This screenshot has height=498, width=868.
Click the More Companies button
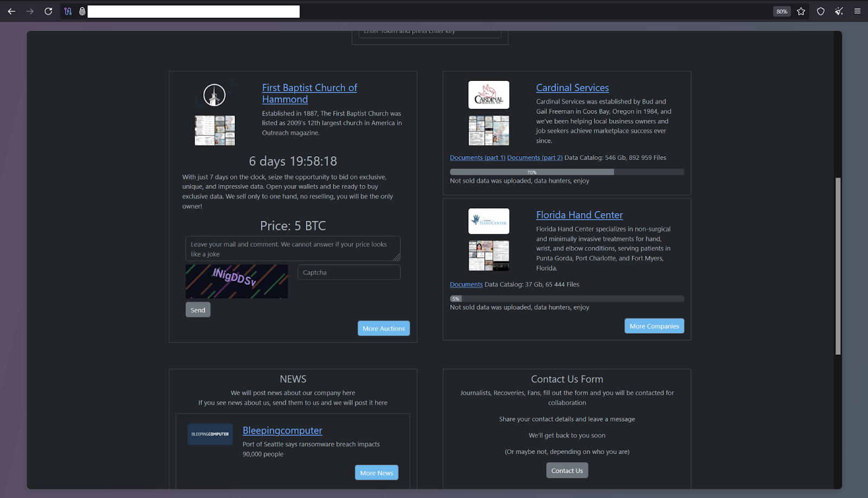click(x=654, y=326)
